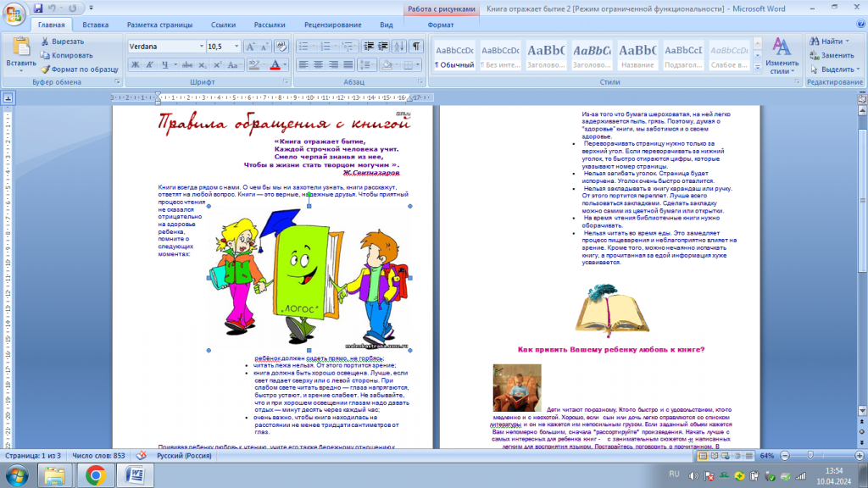Click the volume speaker tray icon
Screen dimensions: 868x488
(x=693, y=476)
